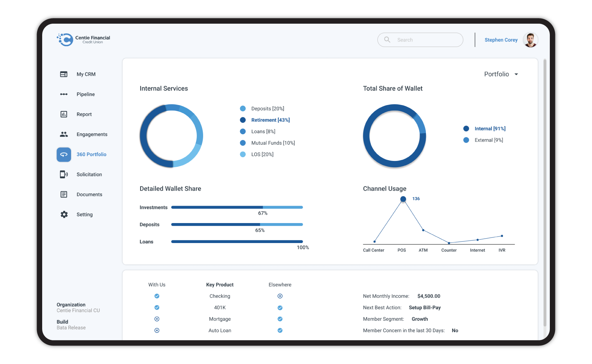Click the Call Center chart data point
This screenshot has height=364, width=592.
click(374, 242)
